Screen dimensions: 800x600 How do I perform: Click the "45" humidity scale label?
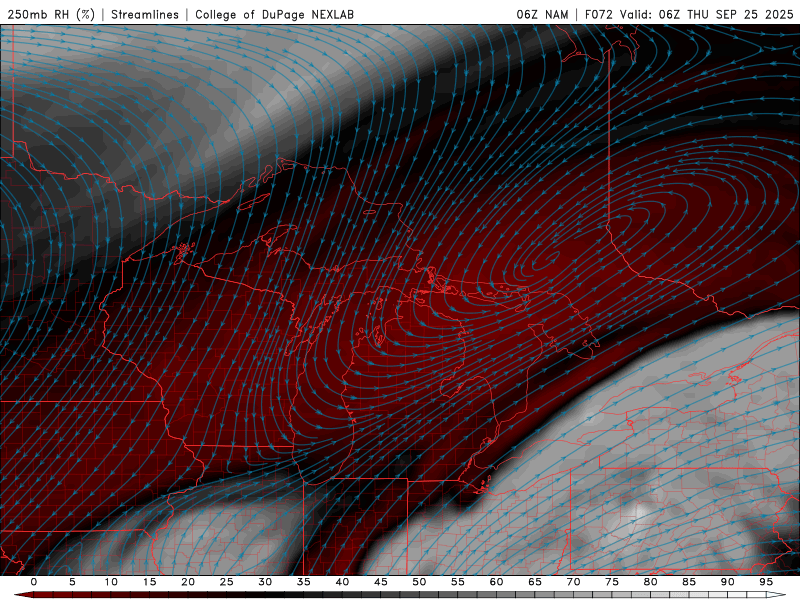pos(381,582)
